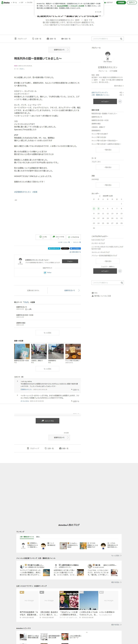
Task: Open アメブロ in the top navigation
Action: point(30,2)
